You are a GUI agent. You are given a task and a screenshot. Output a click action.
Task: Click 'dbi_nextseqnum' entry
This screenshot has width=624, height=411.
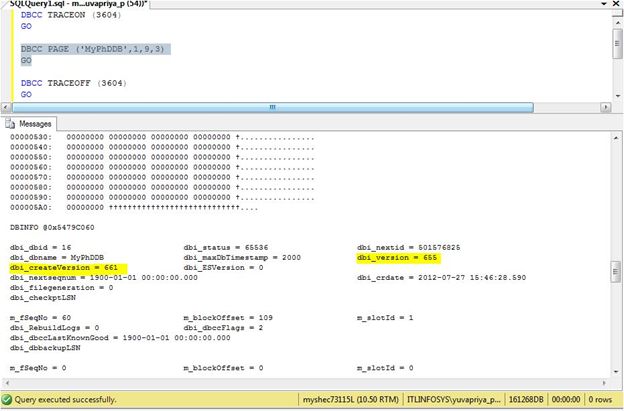(104, 278)
